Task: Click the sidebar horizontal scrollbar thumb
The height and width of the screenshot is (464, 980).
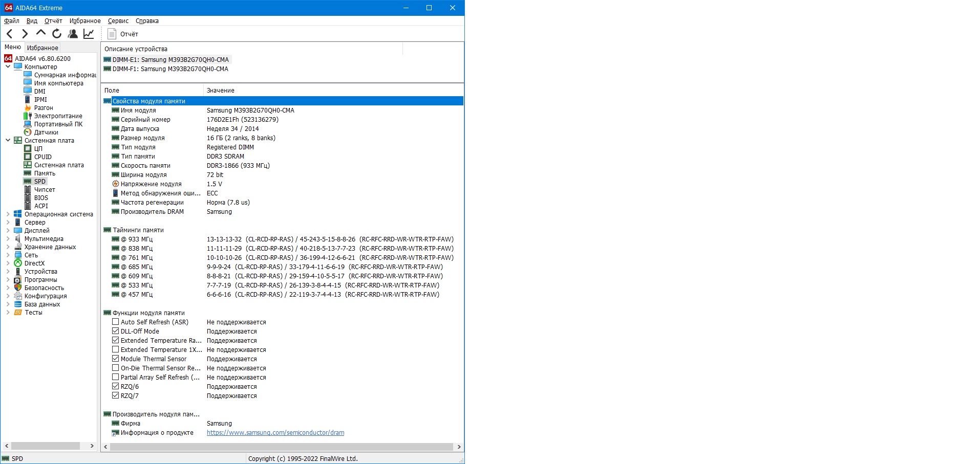Action: [46, 446]
